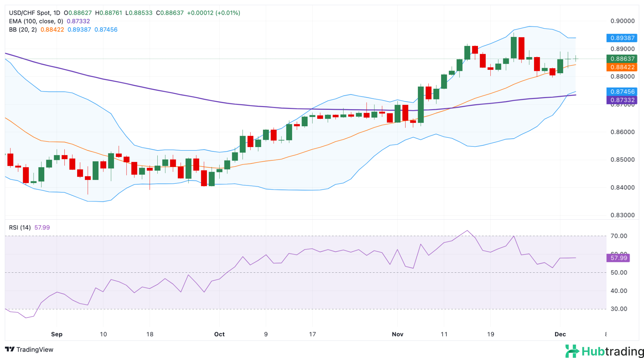Click the 30.00 RSI oversold level label
This screenshot has width=644, height=358.
click(619, 309)
